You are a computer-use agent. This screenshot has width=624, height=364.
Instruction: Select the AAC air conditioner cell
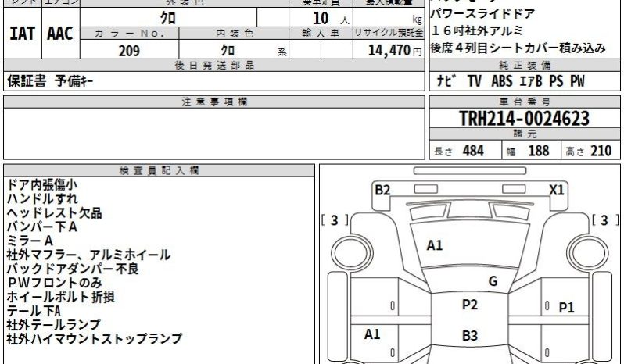60,33
